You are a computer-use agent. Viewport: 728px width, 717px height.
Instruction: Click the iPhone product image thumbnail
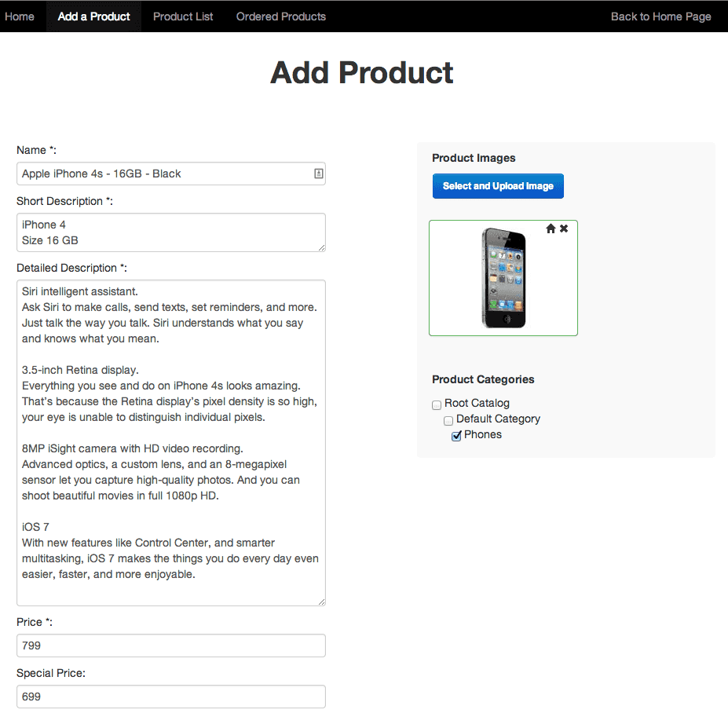[x=503, y=278]
